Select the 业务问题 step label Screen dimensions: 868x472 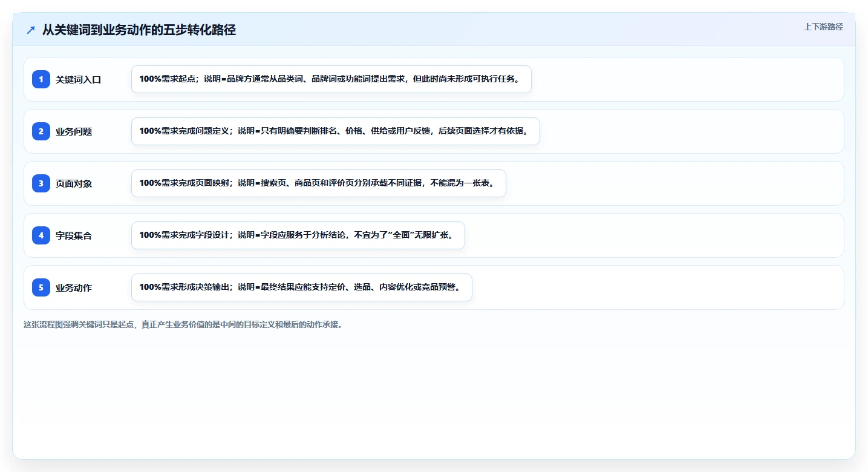pyautogui.click(x=74, y=132)
